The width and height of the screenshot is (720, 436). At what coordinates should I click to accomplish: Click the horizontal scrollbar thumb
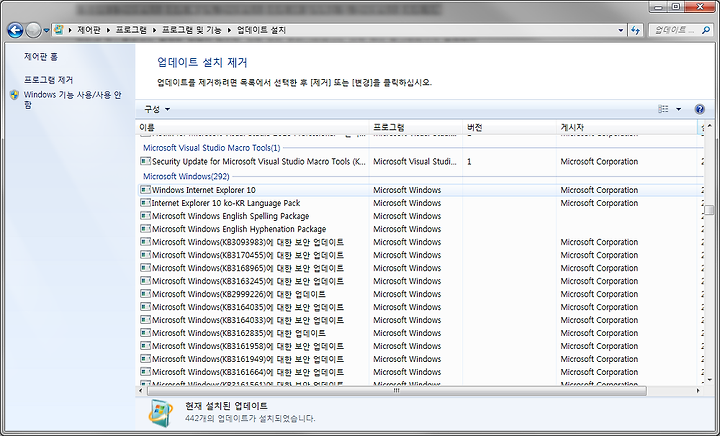(396, 391)
